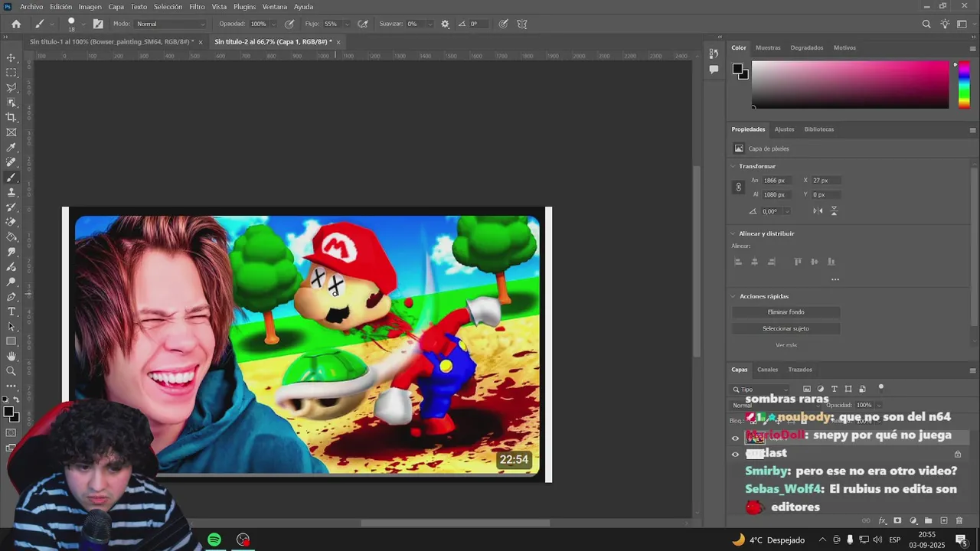The image size is (980, 551).
Task: Collapse the Transformar section
Action: pyautogui.click(x=733, y=166)
